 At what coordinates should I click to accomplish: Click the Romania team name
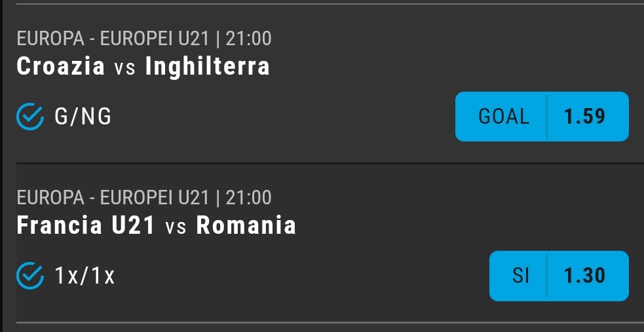[246, 225]
